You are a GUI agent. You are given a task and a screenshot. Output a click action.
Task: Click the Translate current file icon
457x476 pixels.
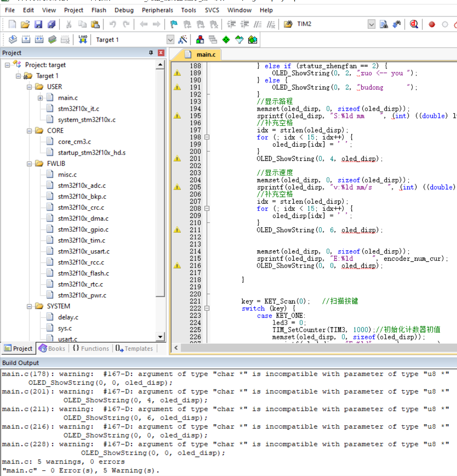coord(13,39)
